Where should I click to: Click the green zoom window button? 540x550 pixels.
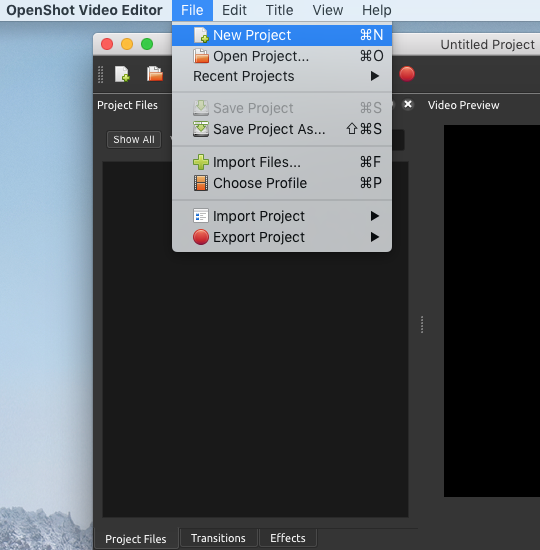click(147, 44)
